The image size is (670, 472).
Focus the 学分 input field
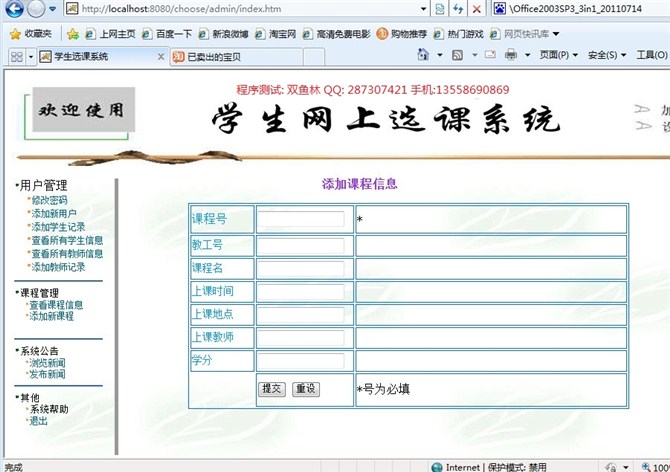[x=301, y=361]
